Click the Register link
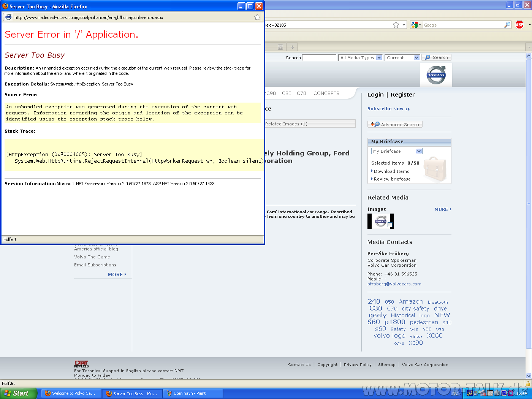 [403, 95]
